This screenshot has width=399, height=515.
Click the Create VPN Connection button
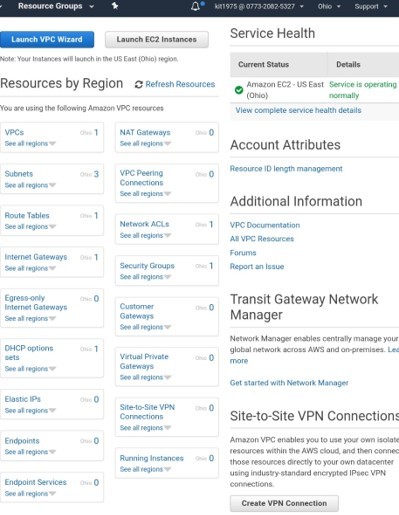tap(284, 503)
